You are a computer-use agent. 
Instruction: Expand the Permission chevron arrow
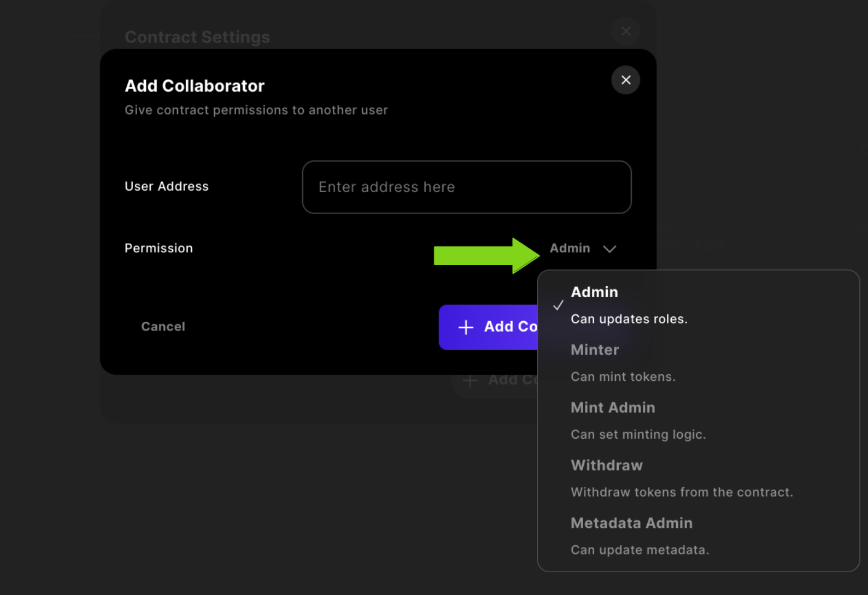coord(610,249)
